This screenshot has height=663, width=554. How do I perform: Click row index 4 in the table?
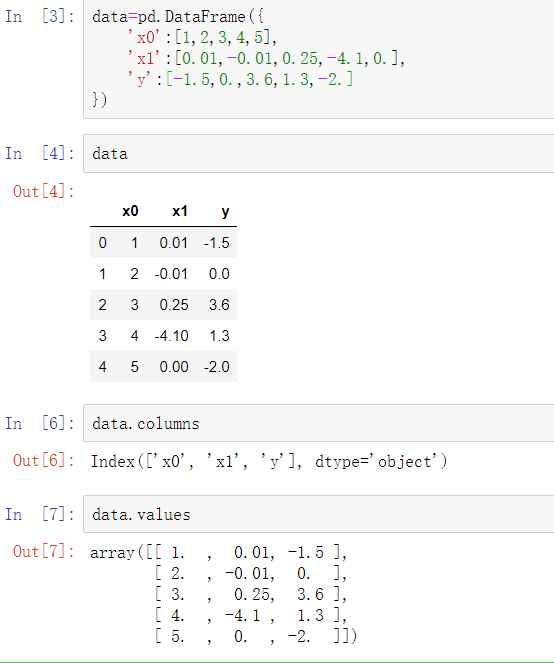pos(102,367)
